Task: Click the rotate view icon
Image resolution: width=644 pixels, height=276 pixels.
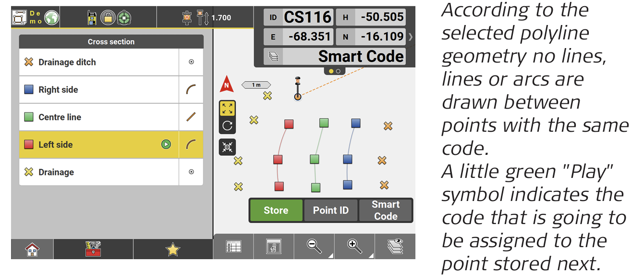Action: 227,126
